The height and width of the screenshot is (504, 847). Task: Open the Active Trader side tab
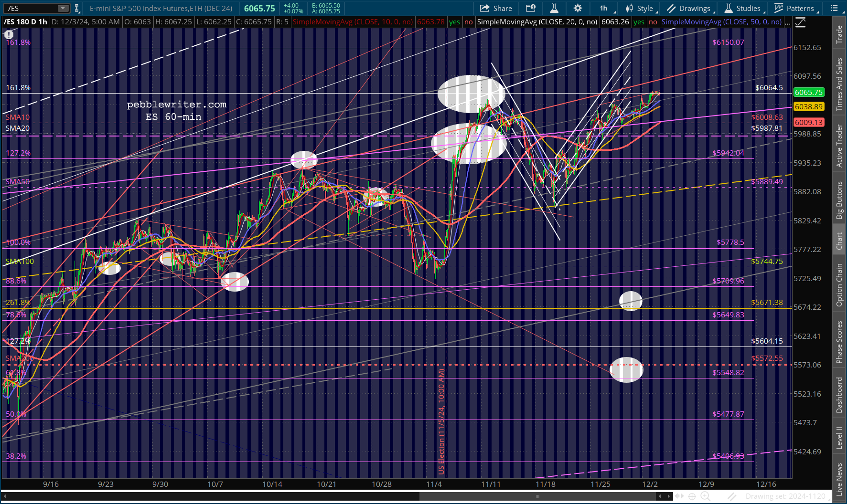[839, 146]
